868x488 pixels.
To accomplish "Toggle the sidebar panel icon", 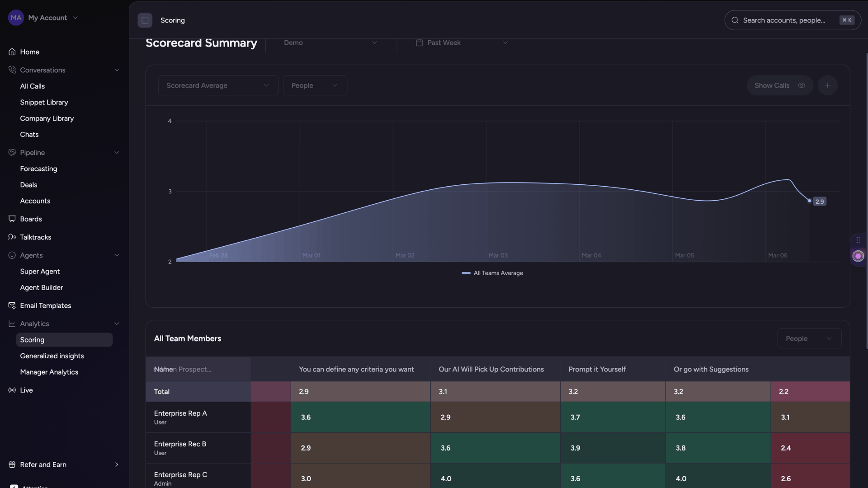I will click(145, 20).
